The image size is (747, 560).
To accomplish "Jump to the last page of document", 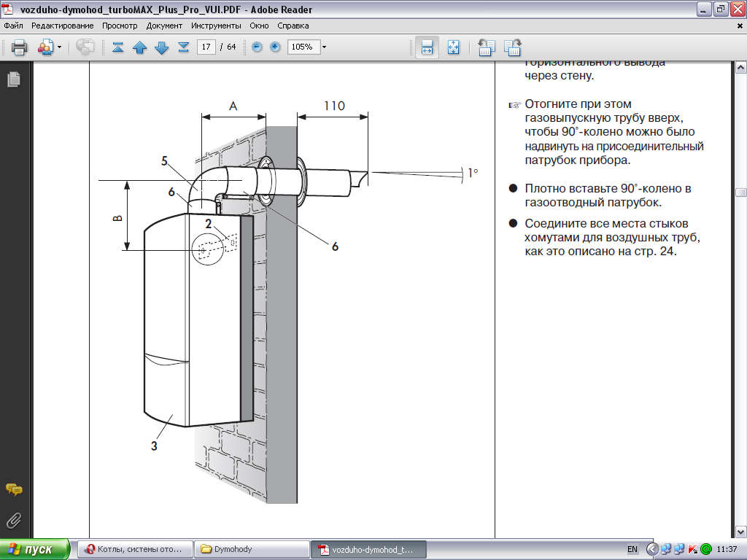I will coord(183,47).
